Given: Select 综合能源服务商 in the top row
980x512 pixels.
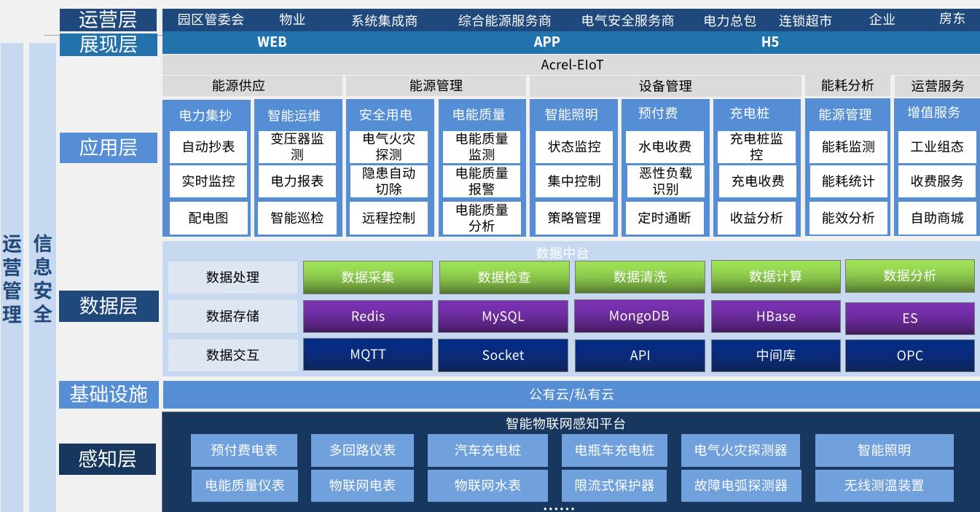Looking at the screenshot, I should tap(504, 20).
